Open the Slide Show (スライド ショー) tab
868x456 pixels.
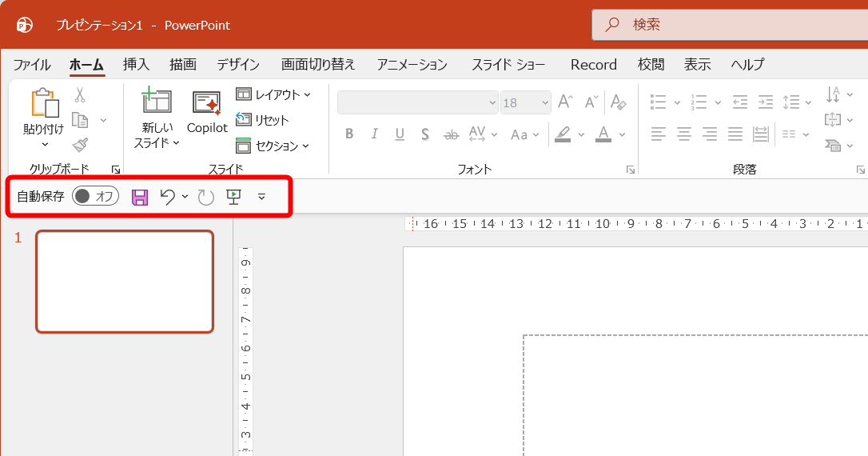point(508,64)
